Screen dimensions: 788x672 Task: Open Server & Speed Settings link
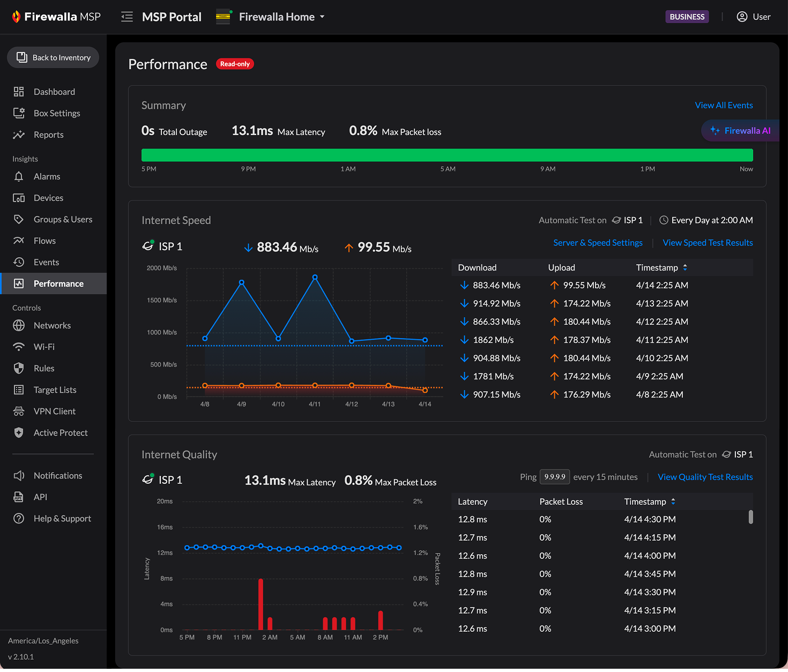598,243
